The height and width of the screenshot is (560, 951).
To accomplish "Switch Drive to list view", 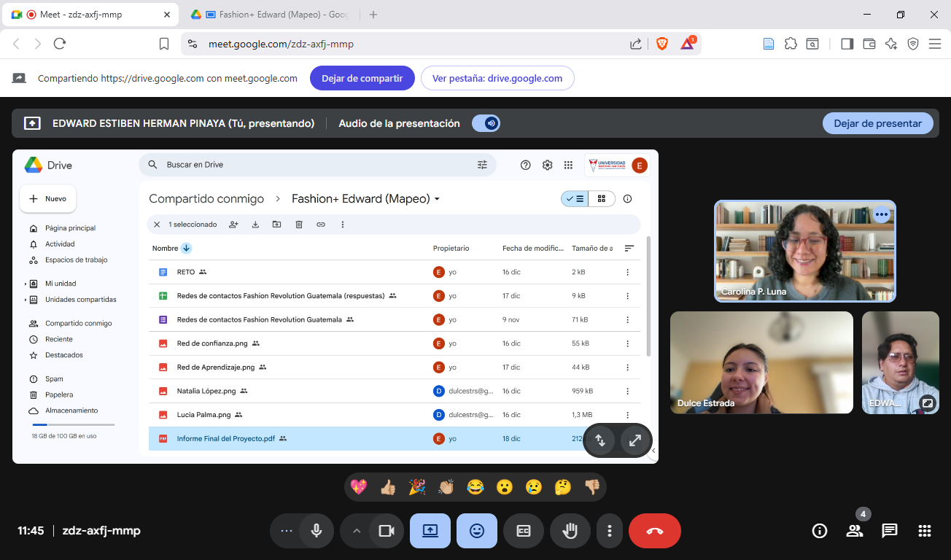I will click(575, 198).
